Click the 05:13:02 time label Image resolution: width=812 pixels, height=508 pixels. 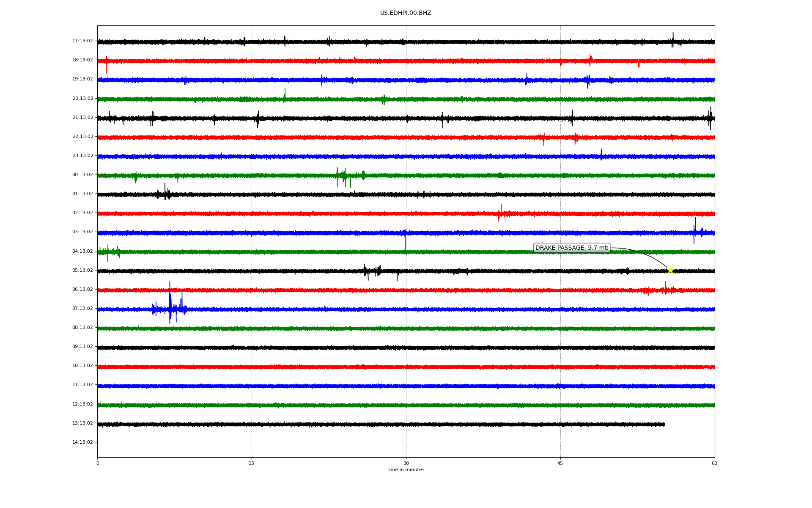tap(82, 271)
